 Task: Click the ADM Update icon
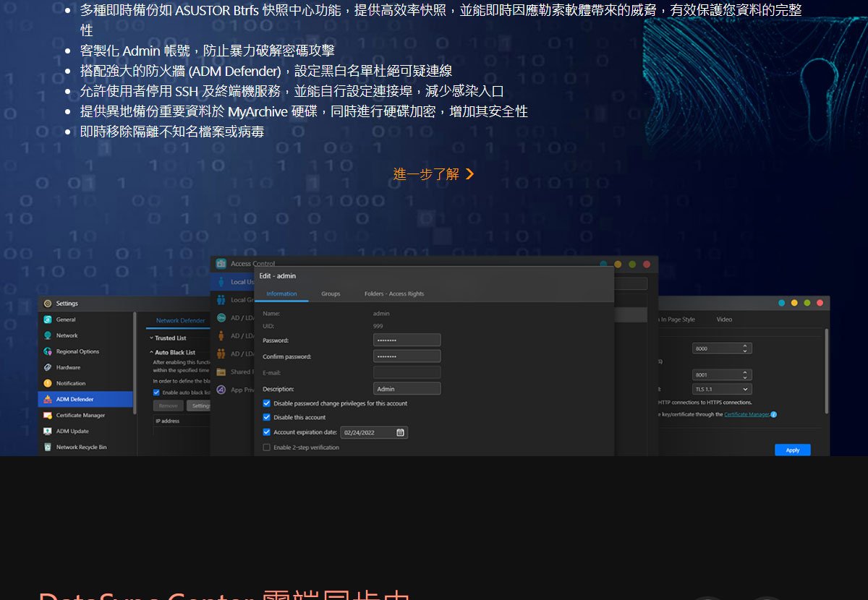point(48,431)
